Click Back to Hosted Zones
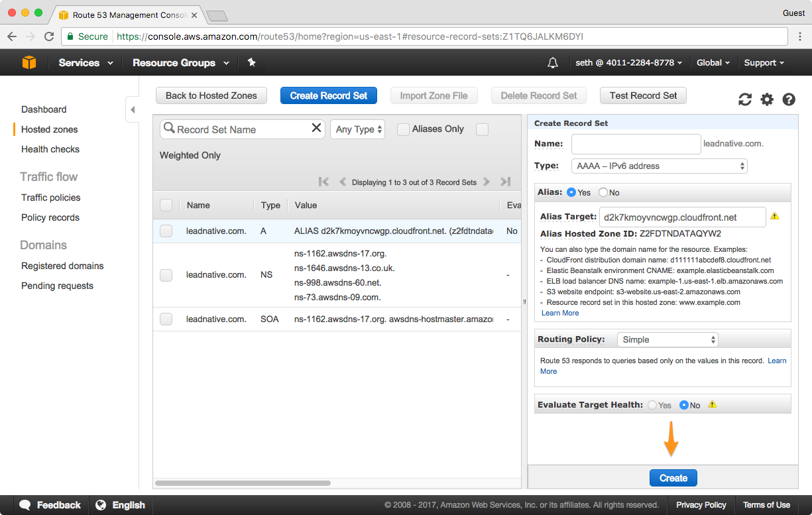Image resolution: width=812 pixels, height=515 pixels. pyautogui.click(x=211, y=95)
